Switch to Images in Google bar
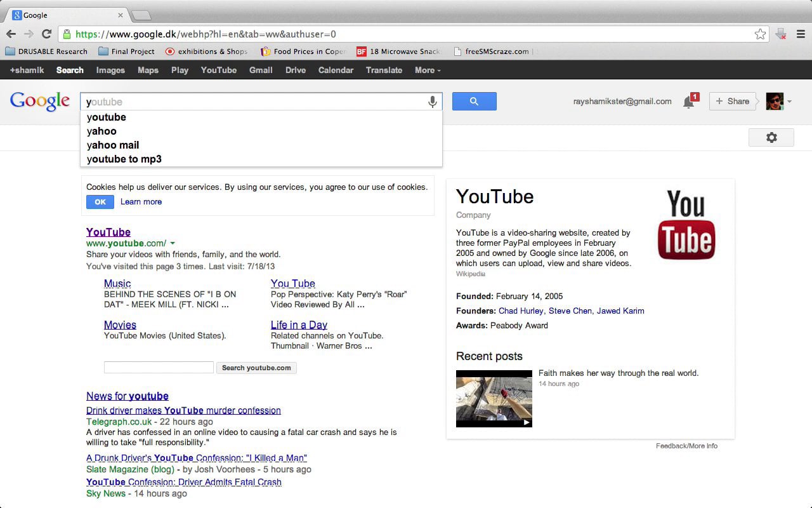Image resolution: width=812 pixels, height=508 pixels. (110, 70)
